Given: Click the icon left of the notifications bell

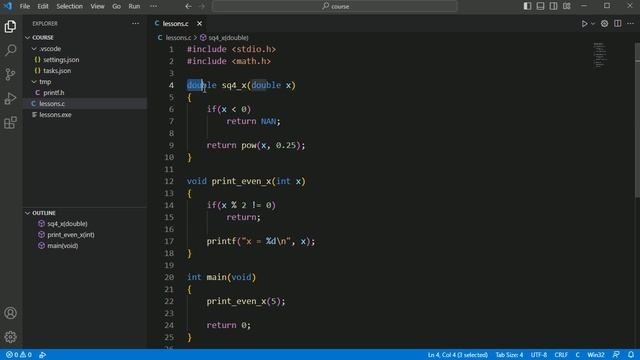Looking at the screenshot, I should click(x=616, y=355).
